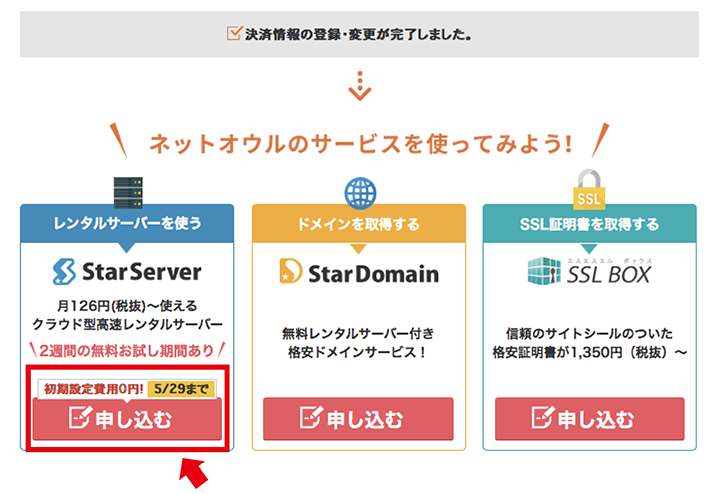This screenshot has width=720, height=494.
Task: Click the SSL padlock icon
Action: pos(589,190)
